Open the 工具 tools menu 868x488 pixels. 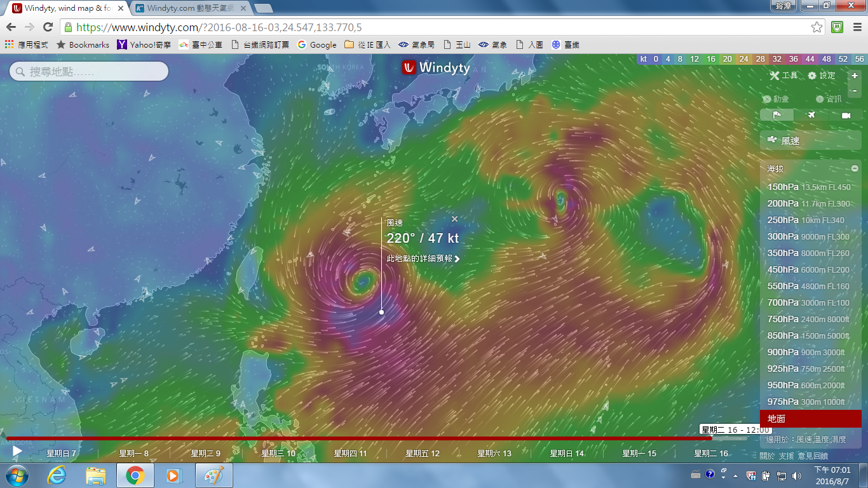click(x=783, y=76)
